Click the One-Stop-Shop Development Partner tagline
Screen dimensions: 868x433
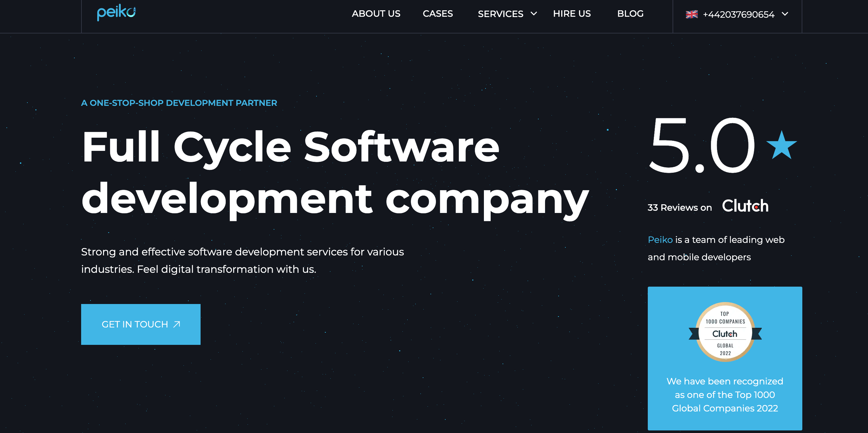pos(179,103)
